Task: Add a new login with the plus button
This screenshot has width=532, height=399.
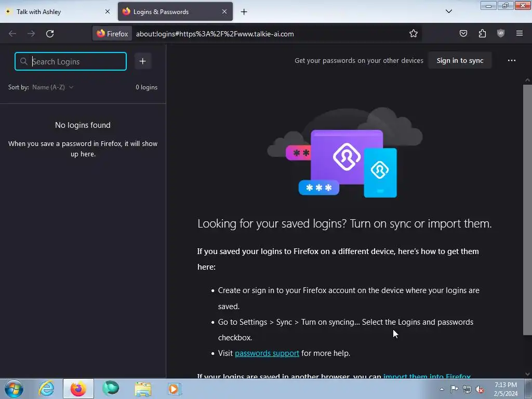Action: tap(142, 61)
